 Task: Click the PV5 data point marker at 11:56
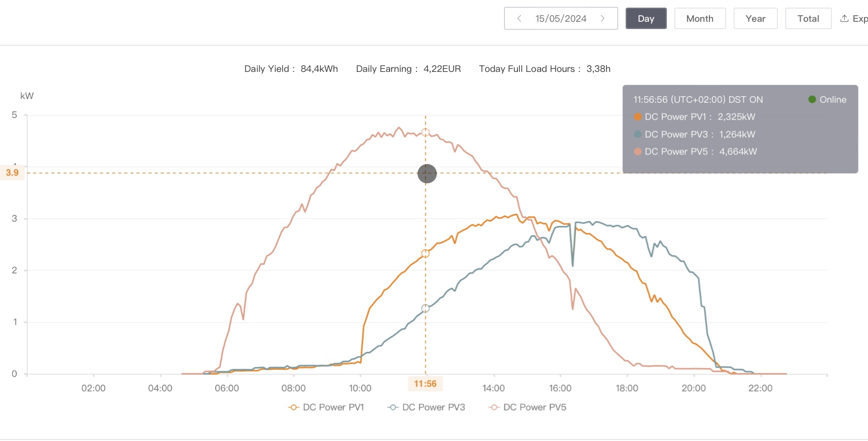tap(425, 133)
